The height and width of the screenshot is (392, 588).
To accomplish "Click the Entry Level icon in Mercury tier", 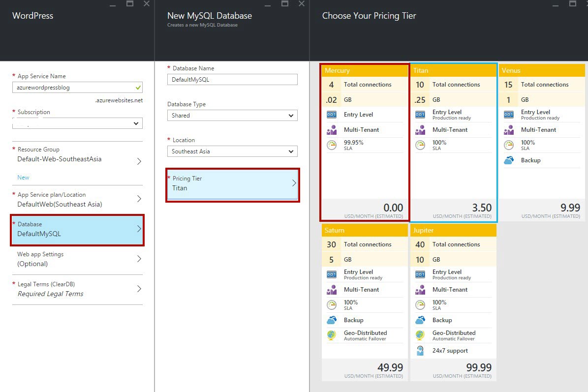I will (332, 115).
